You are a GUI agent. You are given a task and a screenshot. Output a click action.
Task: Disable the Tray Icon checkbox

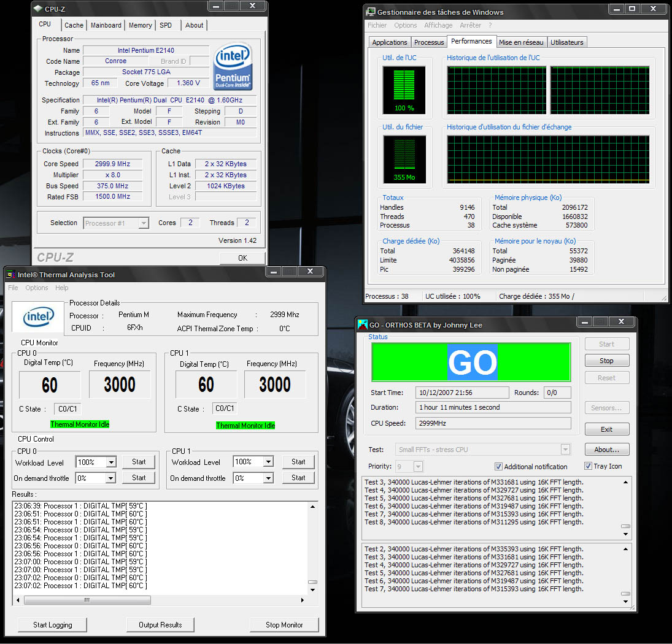(588, 466)
